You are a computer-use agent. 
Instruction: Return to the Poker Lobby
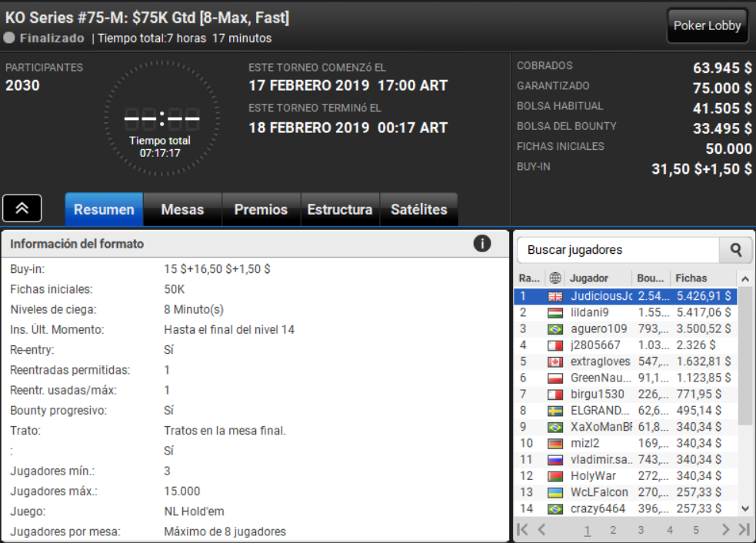707,25
